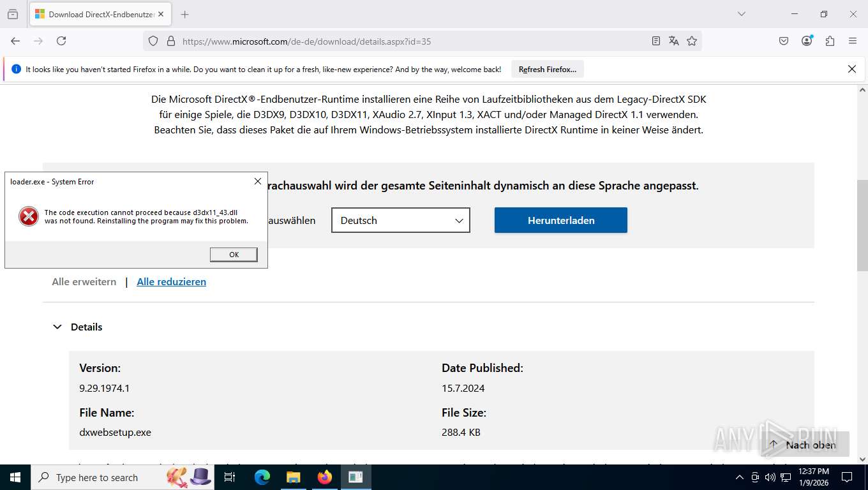The height and width of the screenshot is (490, 868).
Task: Open the Deutsch language dropdown
Action: pyautogui.click(x=401, y=220)
